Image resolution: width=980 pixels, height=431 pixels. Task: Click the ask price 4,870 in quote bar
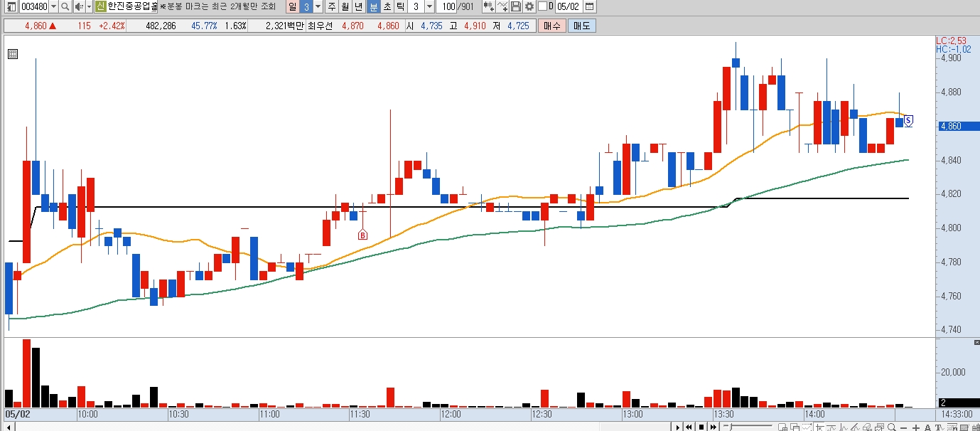[x=352, y=26]
